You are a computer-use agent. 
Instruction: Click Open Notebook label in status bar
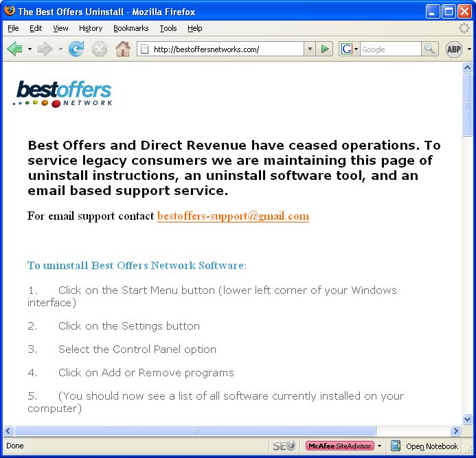tap(431, 446)
